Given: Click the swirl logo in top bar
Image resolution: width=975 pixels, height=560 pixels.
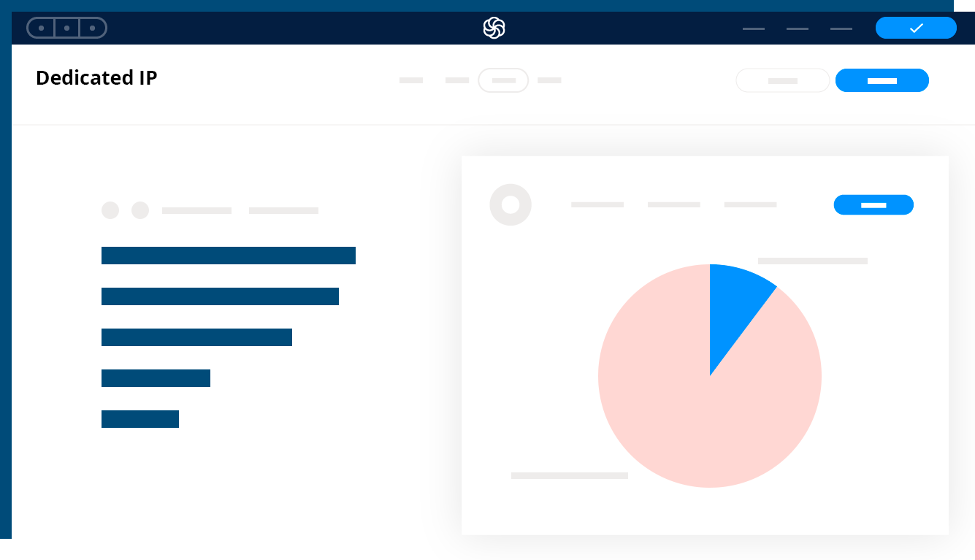Looking at the screenshot, I should 494,28.
